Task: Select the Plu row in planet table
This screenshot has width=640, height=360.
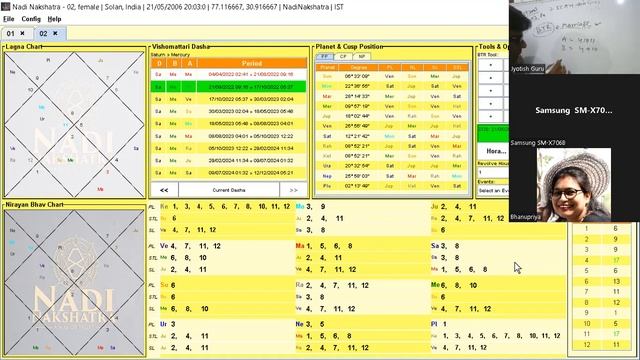Action: point(392,186)
